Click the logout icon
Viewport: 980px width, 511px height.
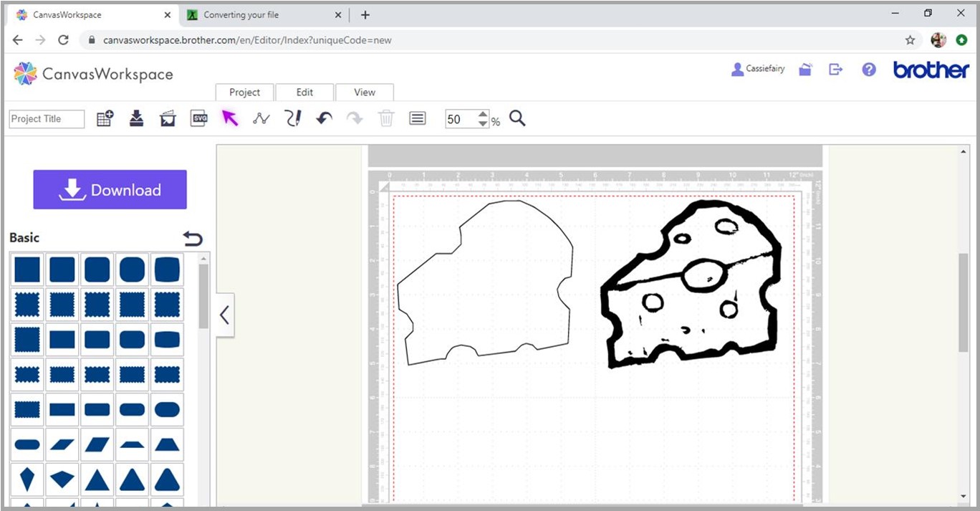coord(835,70)
